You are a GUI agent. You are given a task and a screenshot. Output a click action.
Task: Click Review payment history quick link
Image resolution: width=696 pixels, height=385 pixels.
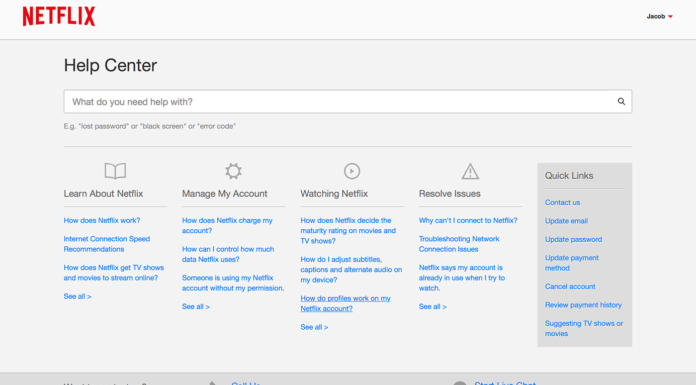[583, 305]
